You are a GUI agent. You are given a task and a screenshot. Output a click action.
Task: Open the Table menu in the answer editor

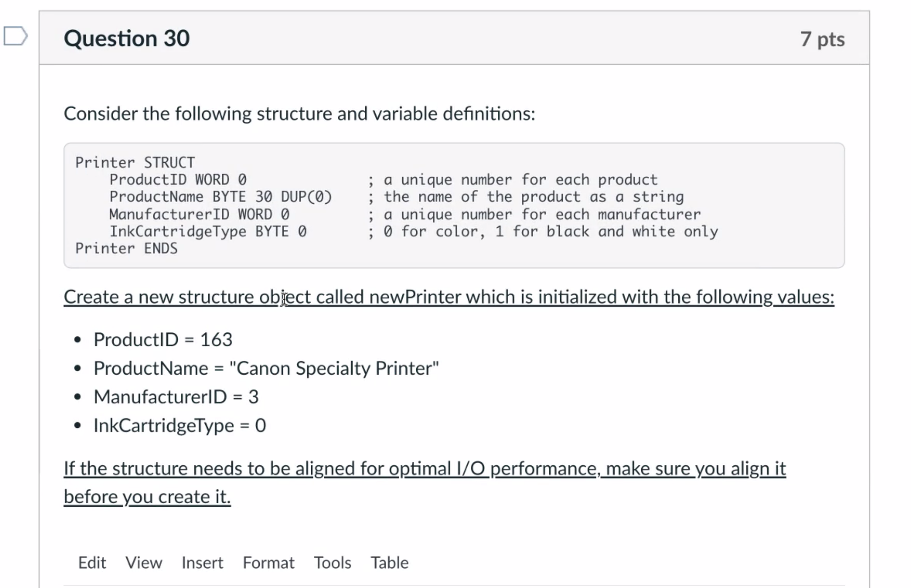(389, 563)
